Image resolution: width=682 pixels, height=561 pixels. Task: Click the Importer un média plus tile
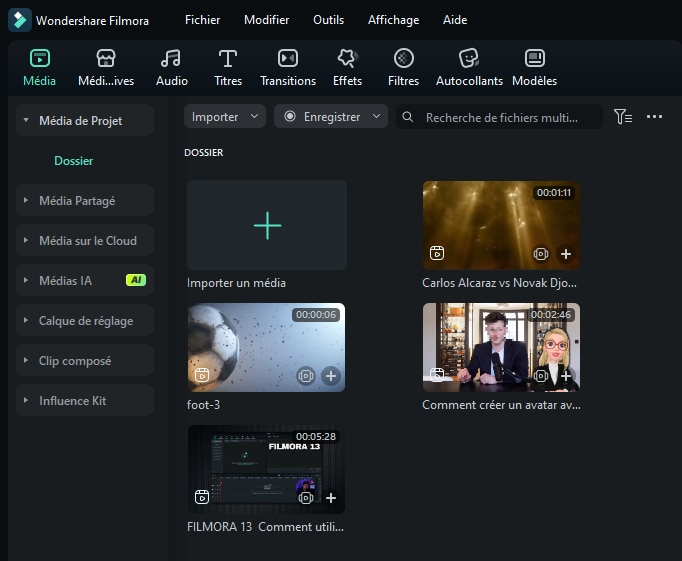[267, 225]
